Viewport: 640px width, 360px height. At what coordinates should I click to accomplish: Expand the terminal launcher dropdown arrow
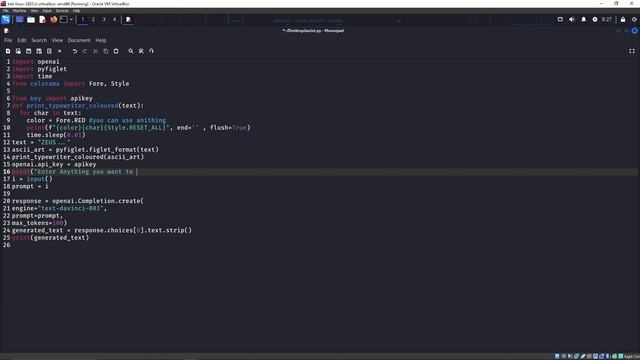[71, 19]
